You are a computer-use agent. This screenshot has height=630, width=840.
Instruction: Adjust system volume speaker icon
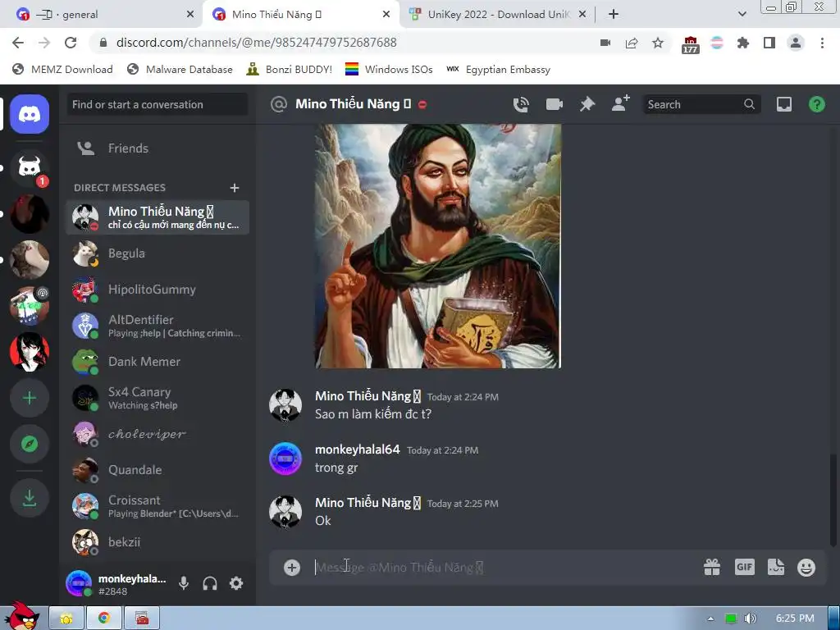751,619
